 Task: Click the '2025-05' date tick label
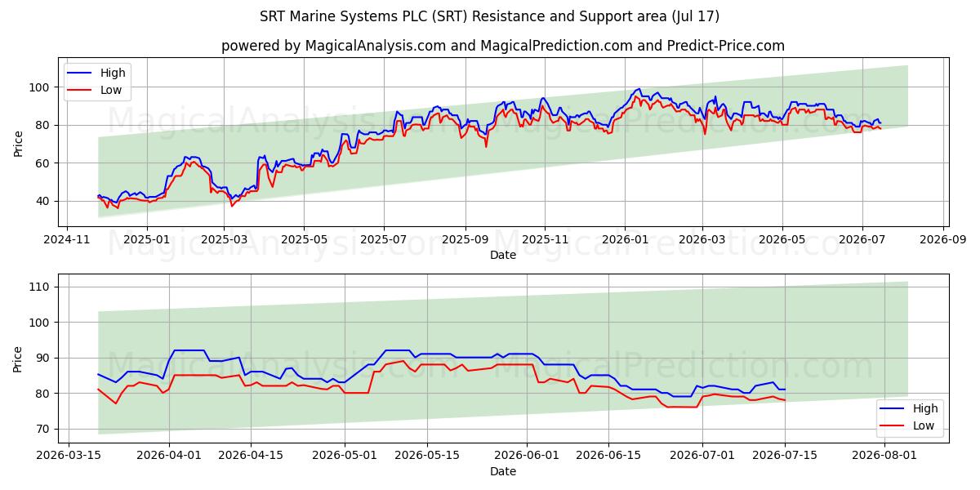coord(305,240)
